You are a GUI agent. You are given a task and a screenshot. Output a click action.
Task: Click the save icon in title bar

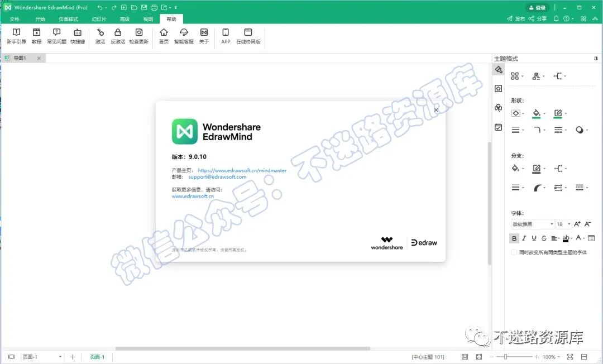tap(144, 7)
